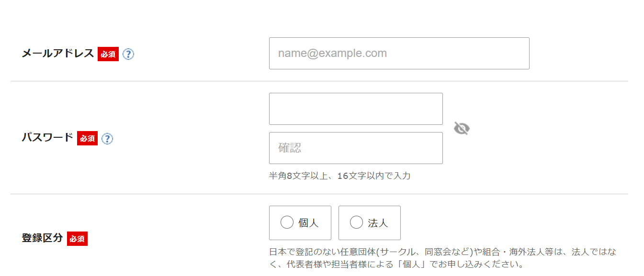Image resolution: width=644 pixels, height=276 pixels.
Task: Click the パスワード field label
Action: coord(47,138)
